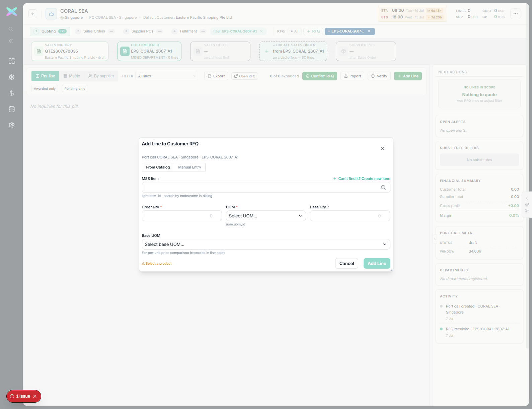Viewport: 532px width, 409px height.
Task: Click the Open RFQ button
Action: coord(245,76)
